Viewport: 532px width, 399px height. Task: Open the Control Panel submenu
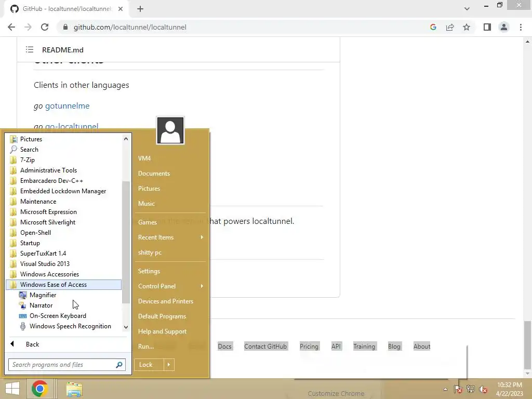[170, 286]
